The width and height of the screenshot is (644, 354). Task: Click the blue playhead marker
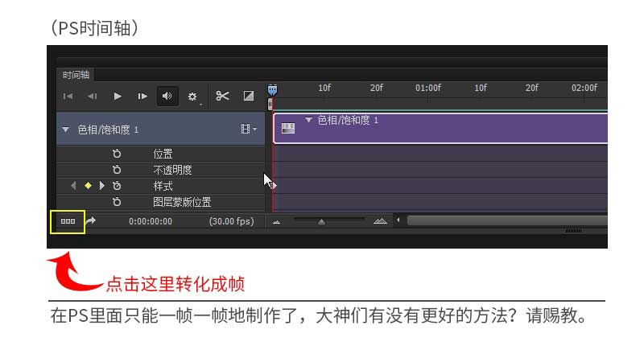tap(272, 90)
